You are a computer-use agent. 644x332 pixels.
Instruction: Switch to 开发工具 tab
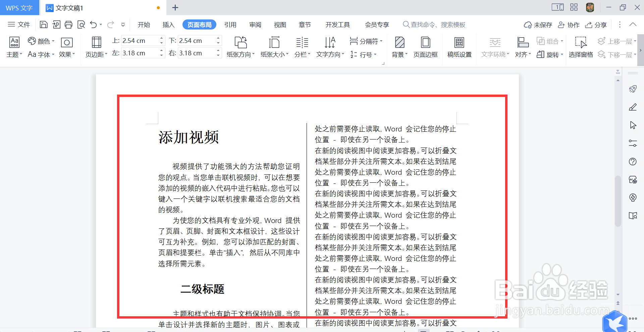pyautogui.click(x=338, y=24)
